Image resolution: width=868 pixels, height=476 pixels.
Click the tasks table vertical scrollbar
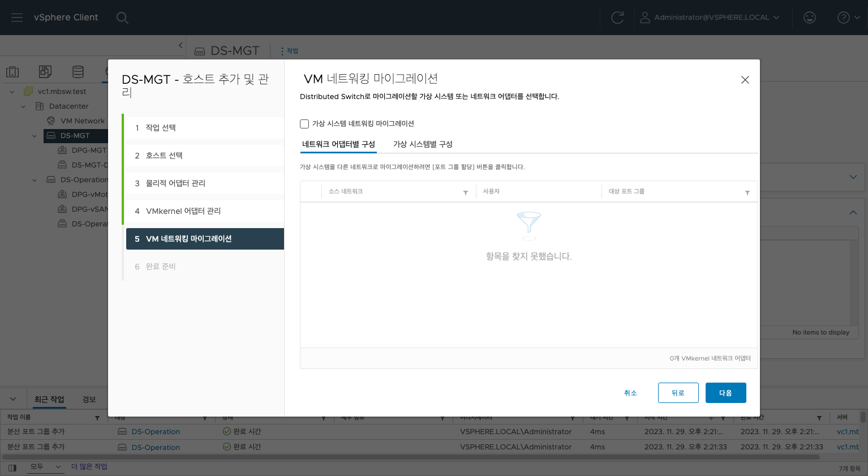point(863,417)
